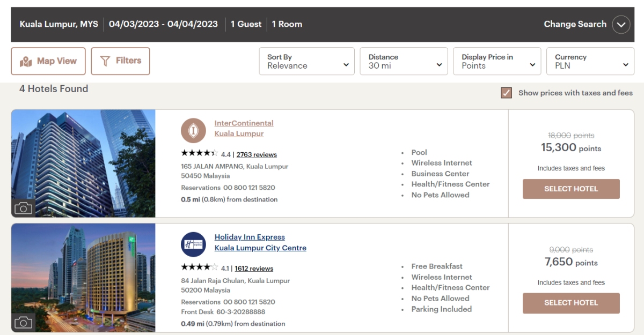View the 2763 reviews for InterContinental
The width and height of the screenshot is (644, 335).
(x=257, y=155)
